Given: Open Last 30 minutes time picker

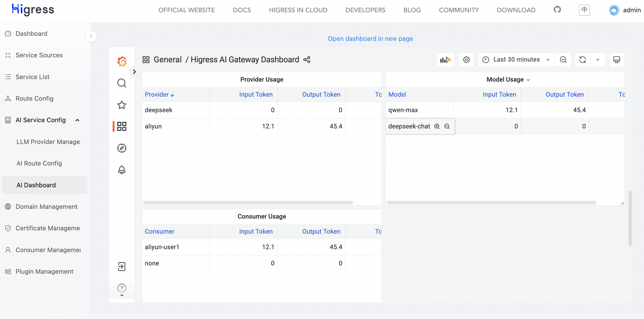Looking at the screenshot, I should (516, 60).
